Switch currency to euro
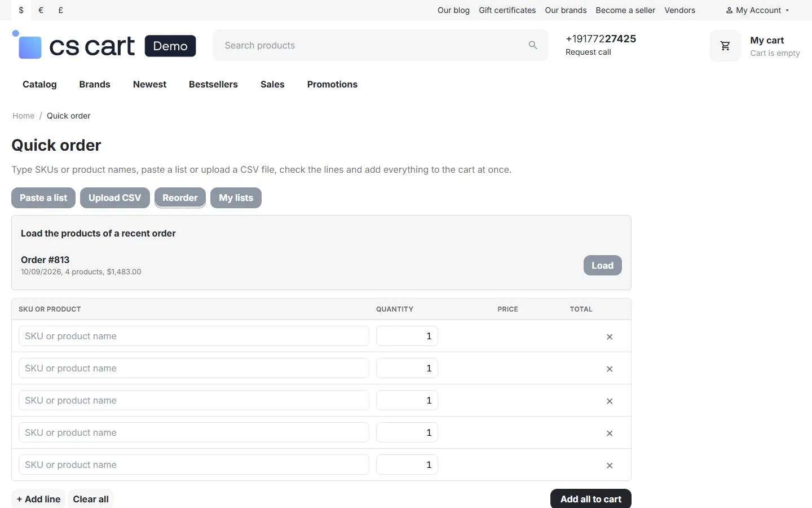 coord(41,10)
